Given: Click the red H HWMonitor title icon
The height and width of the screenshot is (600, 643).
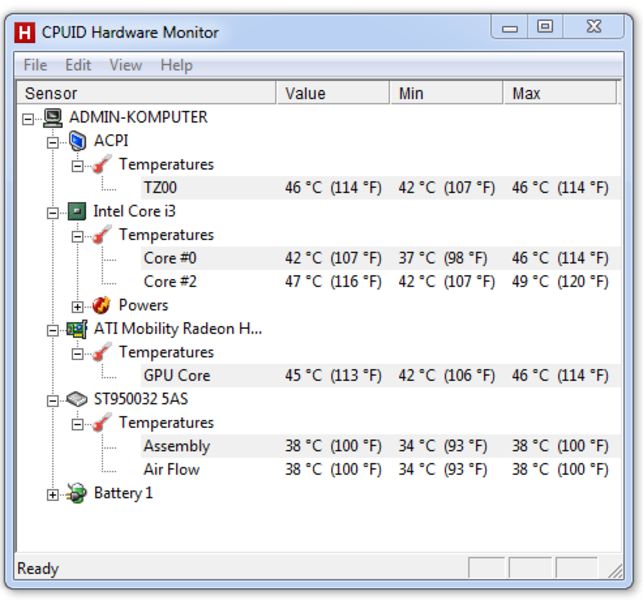Looking at the screenshot, I should pyautogui.click(x=25, y=32).
